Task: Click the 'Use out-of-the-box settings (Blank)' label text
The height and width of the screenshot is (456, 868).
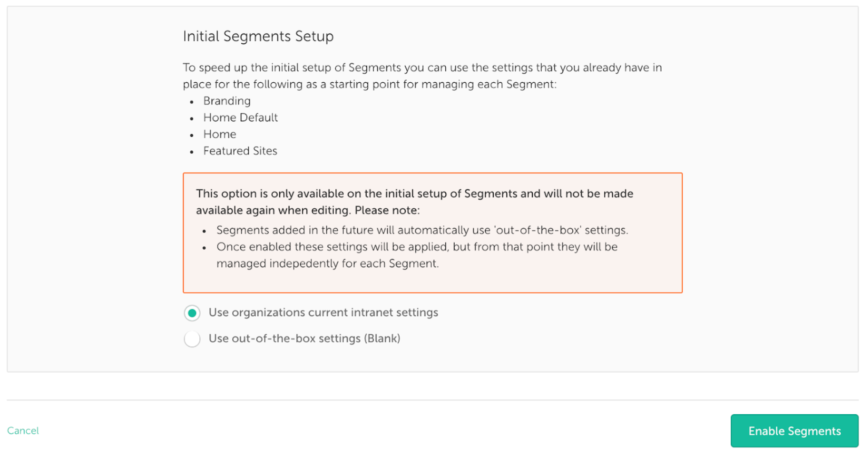Action: [x=304, y=338]
